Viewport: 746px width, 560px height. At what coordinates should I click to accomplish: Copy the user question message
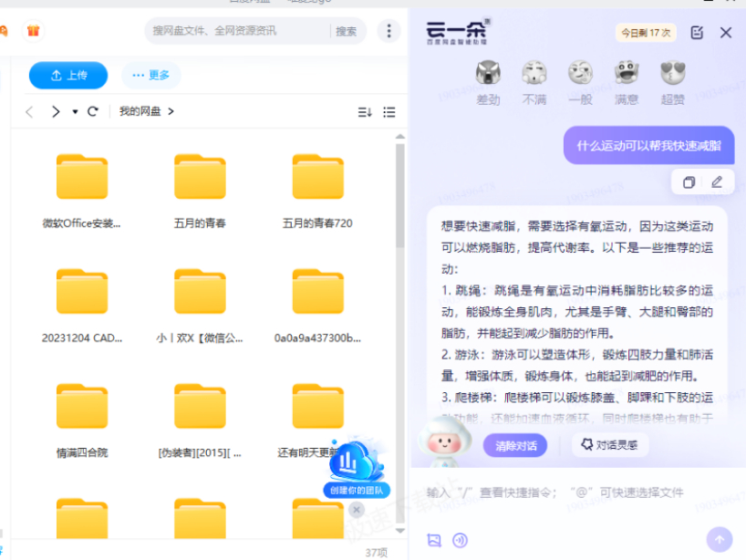click(x=689, y=181)
